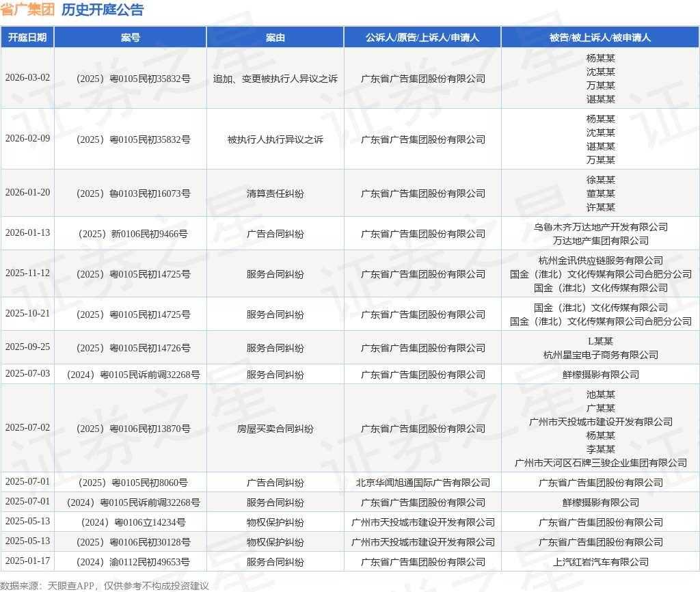Click defendant 广州市天河区石牌三骏企业集团有限公司
The height and width of the screenshot is (592, 700).
(x=600, y=463)
